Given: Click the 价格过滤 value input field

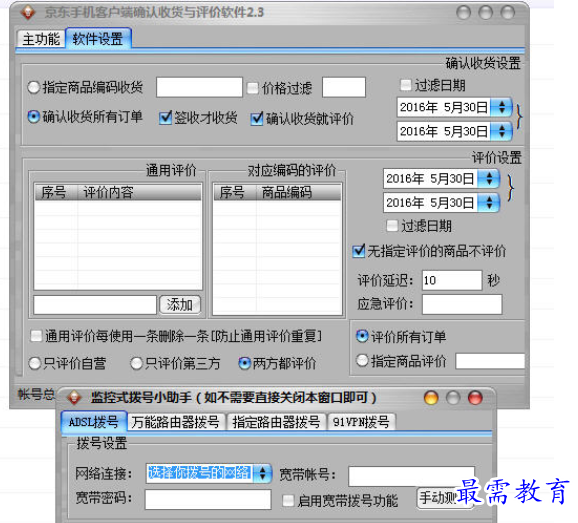Looking at the screenshot, I should pos(344,87).
